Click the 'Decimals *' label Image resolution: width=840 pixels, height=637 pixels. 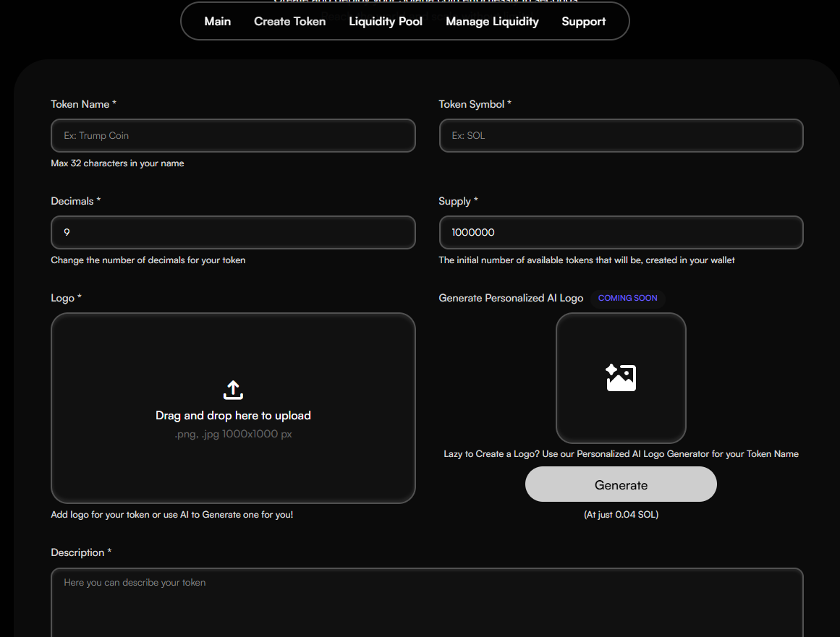[75, 201]
